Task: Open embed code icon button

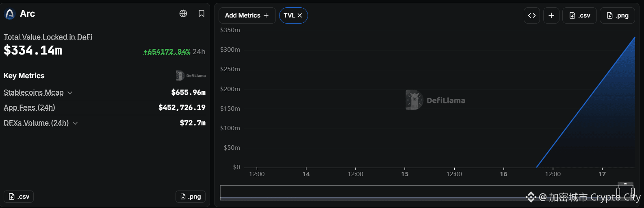Action: pos(532,15)
